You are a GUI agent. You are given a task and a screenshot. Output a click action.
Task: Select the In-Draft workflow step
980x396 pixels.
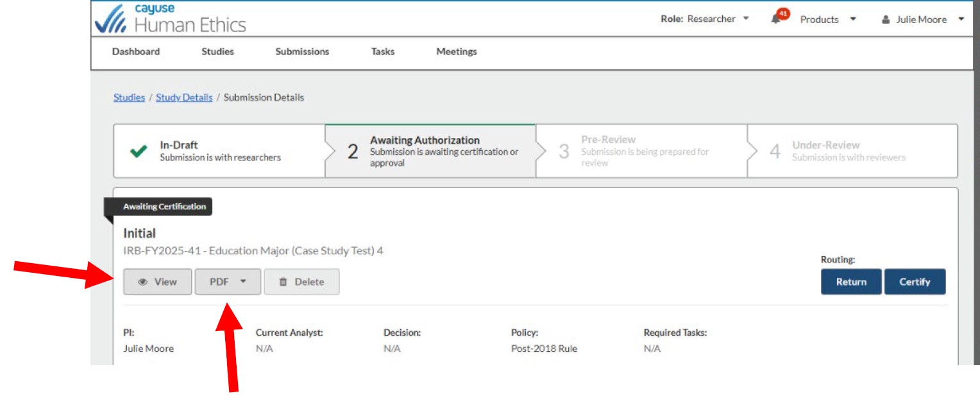(219, 151)
